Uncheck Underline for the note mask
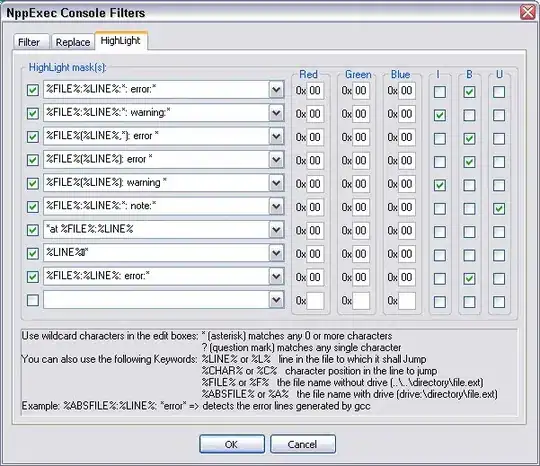The width and height of the screenshot is (540, 466). 499,208
